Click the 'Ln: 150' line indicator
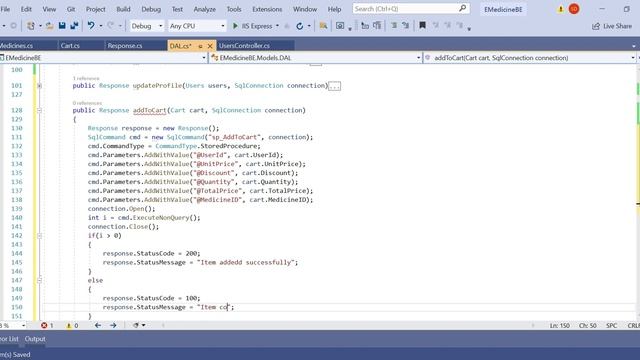Image resolution: width=640 pixels, height=360 pixels. (560, 325)
